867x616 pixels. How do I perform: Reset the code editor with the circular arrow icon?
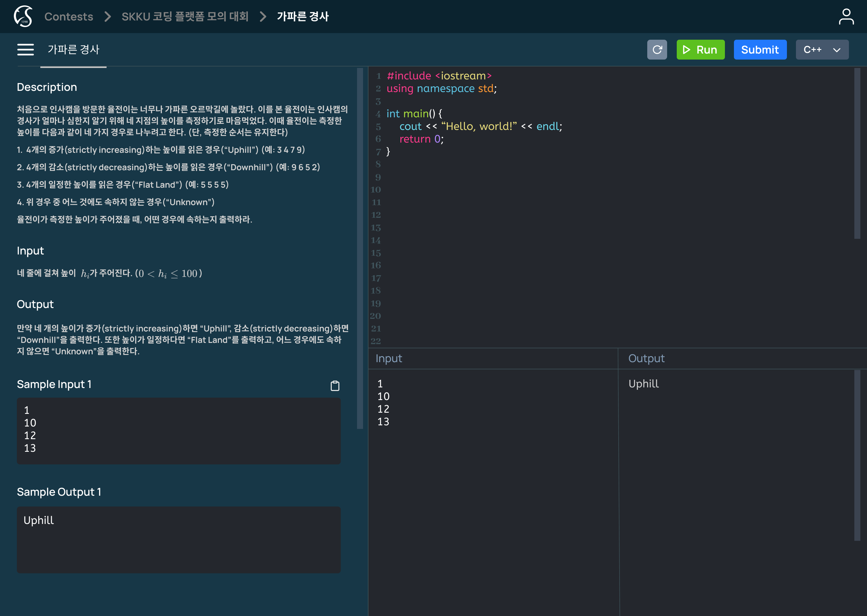coord(657,49)
